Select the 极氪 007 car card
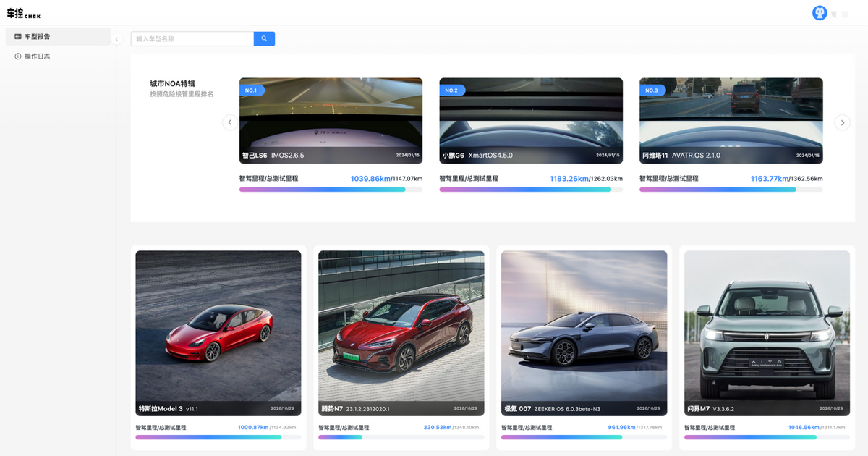The height and width of the screenshot is (456, 868). click(584, 333)
